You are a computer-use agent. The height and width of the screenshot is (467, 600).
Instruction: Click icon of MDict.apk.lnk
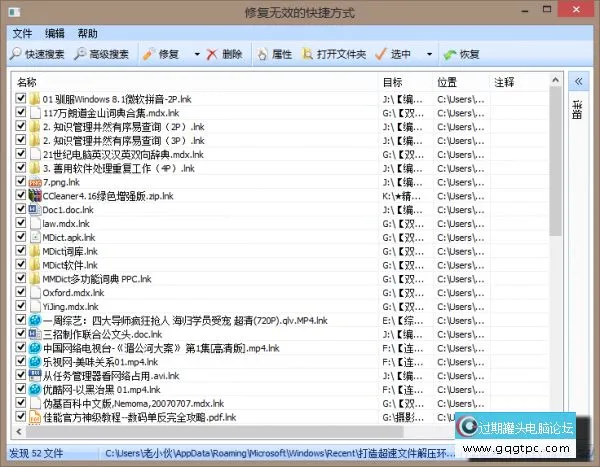click(35, 237)
